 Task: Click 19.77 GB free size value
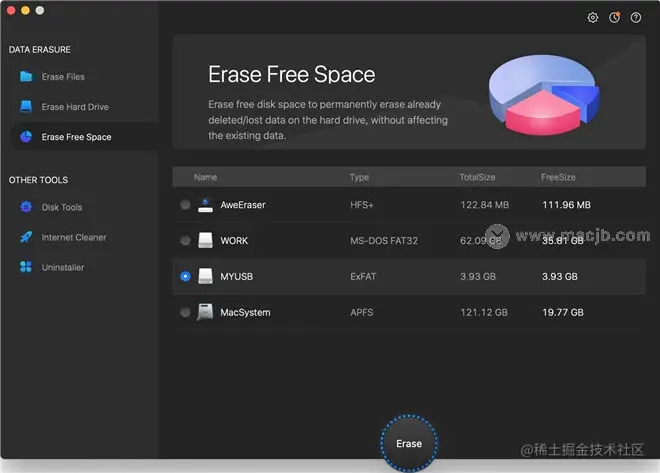point(563,312)
